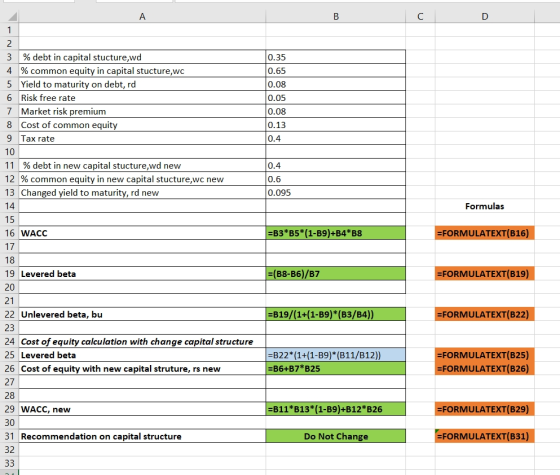This screenshot has height=475, width=560.
Task: Select the levered beta formula =(B8-B6)/B7
Action: pyautogui.click(x=336, y=274)
